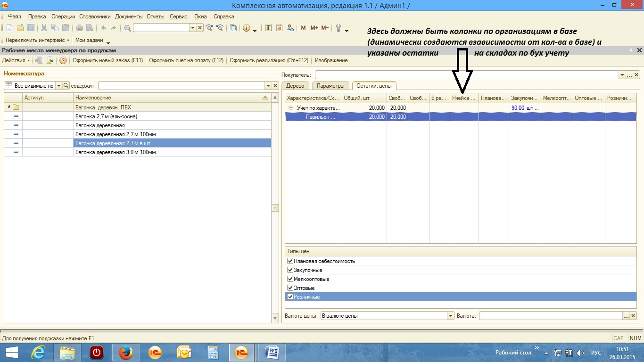The height and width of the screenshot is (362, 644).
Task: Click the Покупатель input field
Action: coord(466,75)
